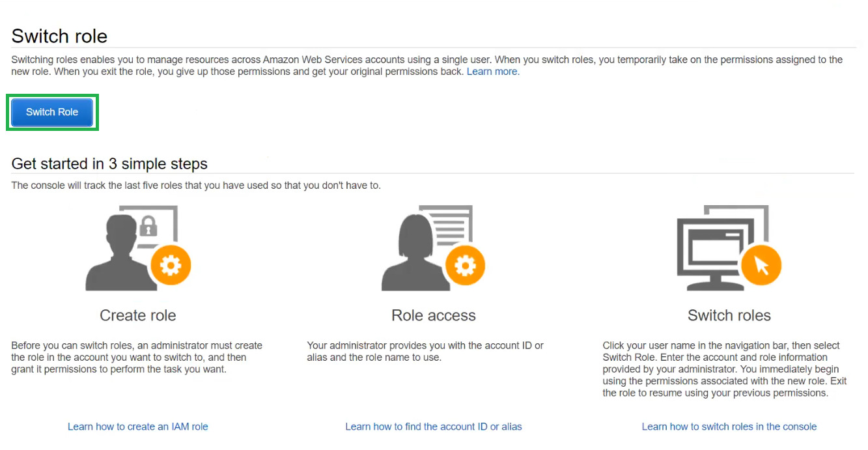This screenshot has height=450, width=868.
Task: Click the Switch role page heading
Action: pos(59,36)
